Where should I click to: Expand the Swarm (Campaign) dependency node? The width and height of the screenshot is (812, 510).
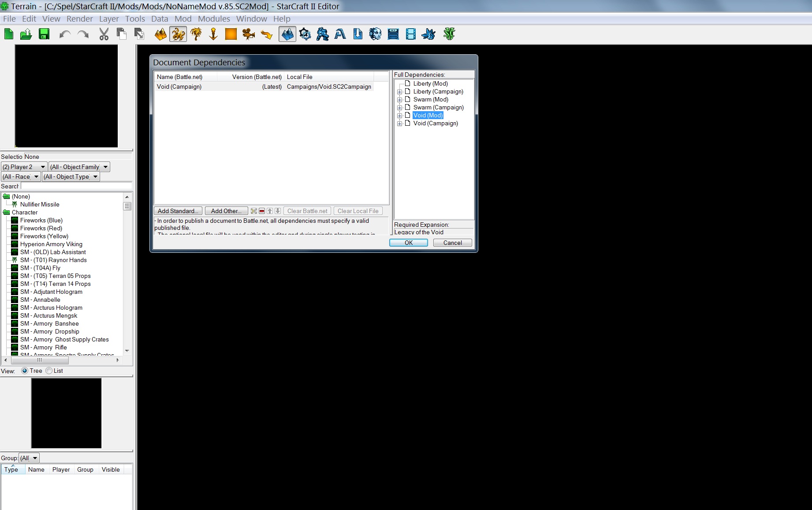point(400,108)
